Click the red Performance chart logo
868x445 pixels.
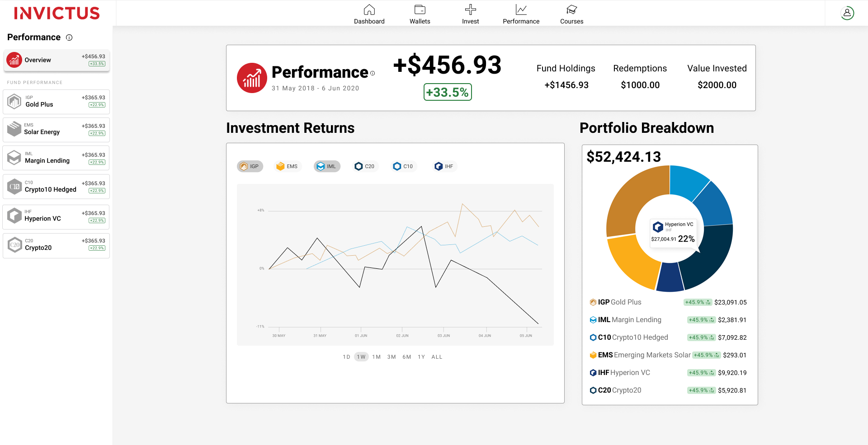pos(252,78)
